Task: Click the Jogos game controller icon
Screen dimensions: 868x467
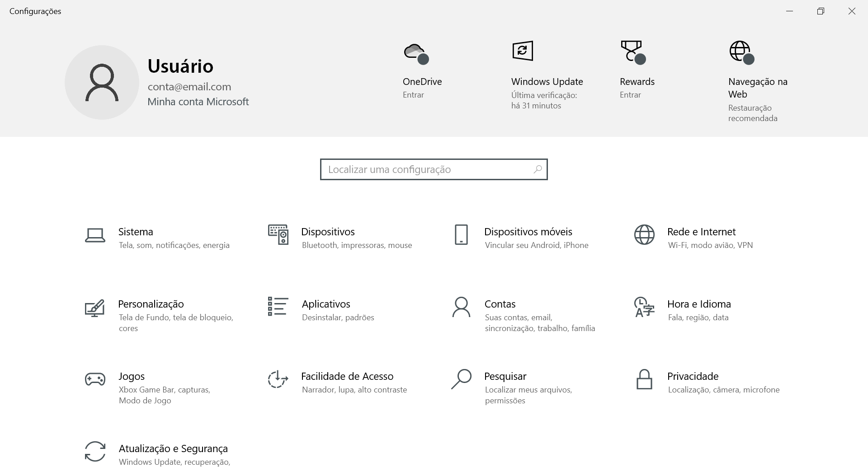Action: coord(95,379)
